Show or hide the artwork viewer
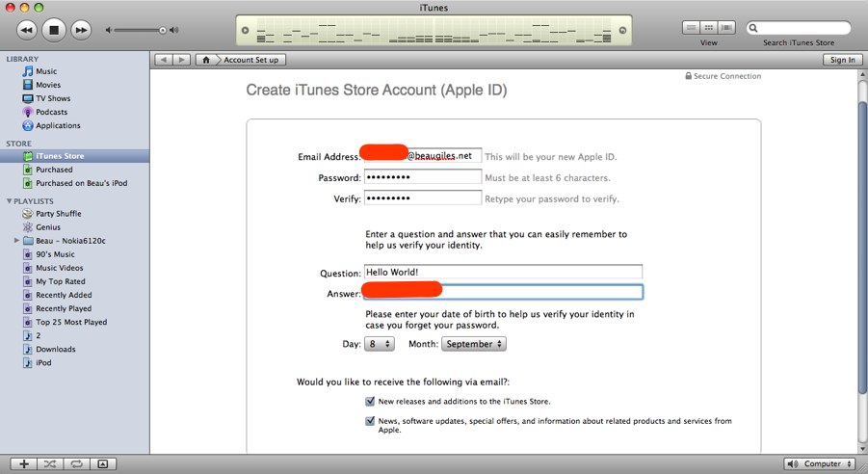The image size is (868, 474). click(x=103, y=464)
